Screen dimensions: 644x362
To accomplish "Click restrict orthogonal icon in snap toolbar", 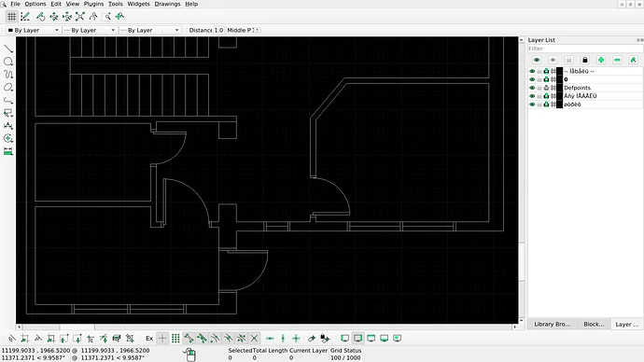I will (x=296, y=339).
